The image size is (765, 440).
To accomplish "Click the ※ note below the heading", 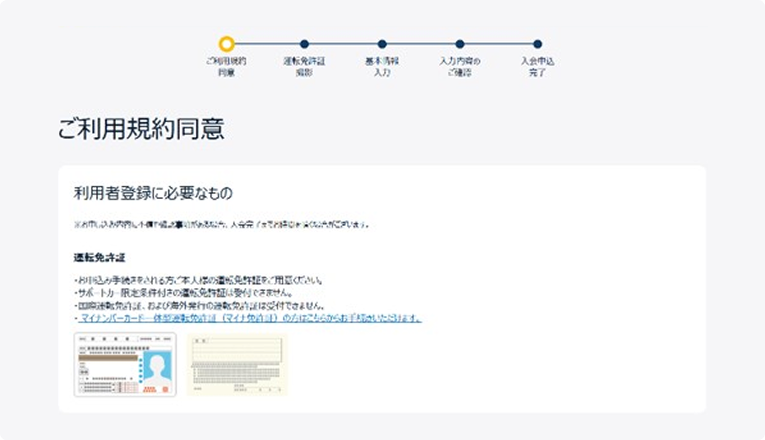I will [222, 224].
